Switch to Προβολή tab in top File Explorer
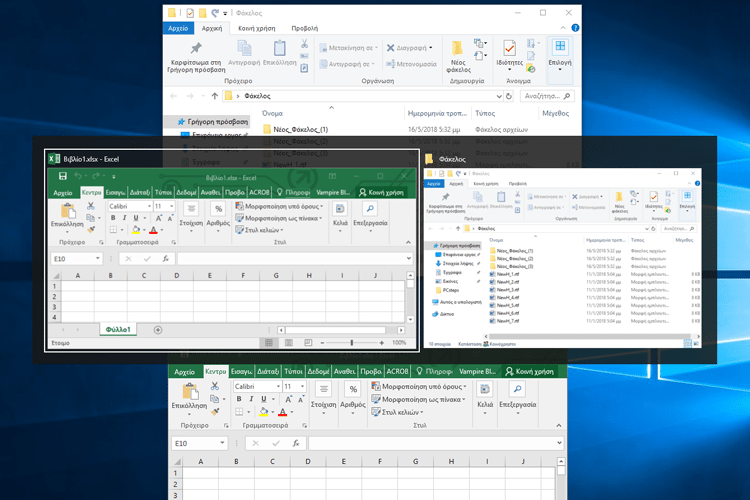 coord(304,29)
